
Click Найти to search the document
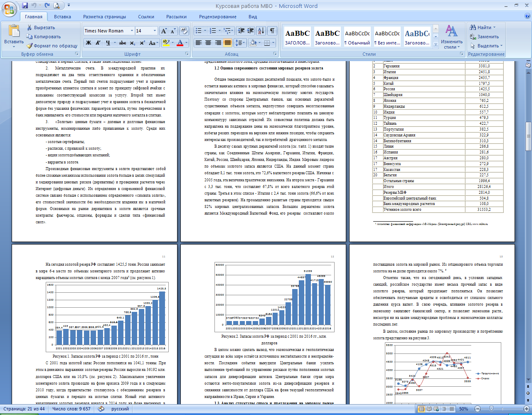[x=483, y=27]
